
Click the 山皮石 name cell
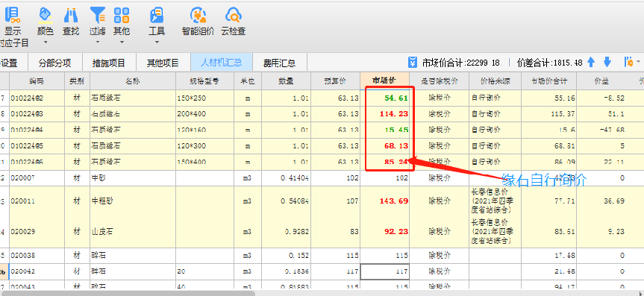click(133, 232)
